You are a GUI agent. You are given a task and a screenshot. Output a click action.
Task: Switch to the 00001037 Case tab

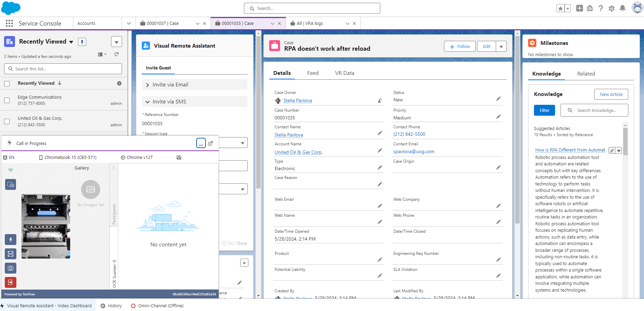point(163,23)
